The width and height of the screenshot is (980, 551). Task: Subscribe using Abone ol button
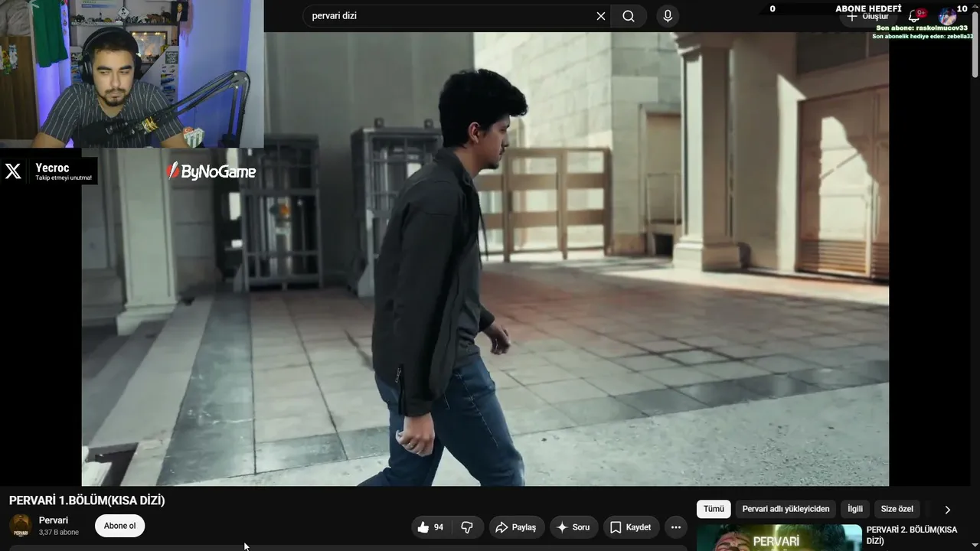(120, 526)
